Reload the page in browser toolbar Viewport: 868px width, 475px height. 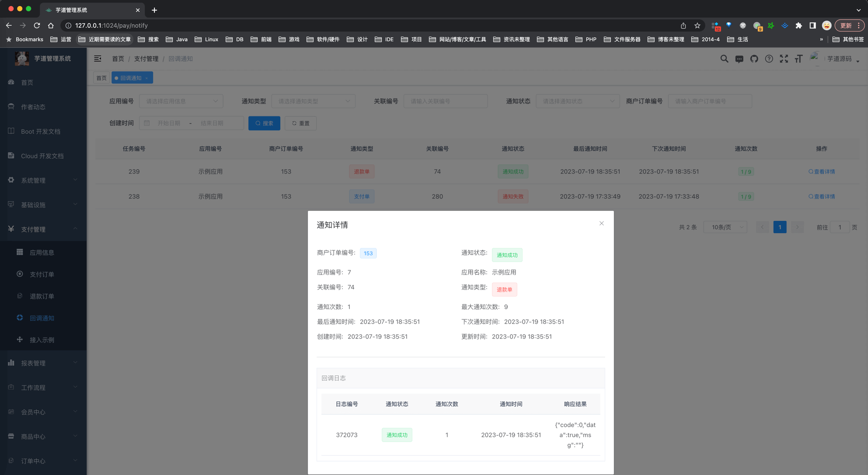point(37,25)
